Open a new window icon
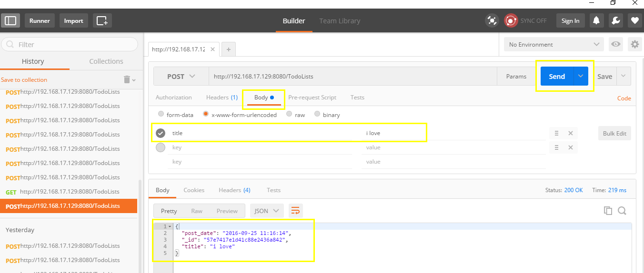644x273 pixels. pos(102,20)
